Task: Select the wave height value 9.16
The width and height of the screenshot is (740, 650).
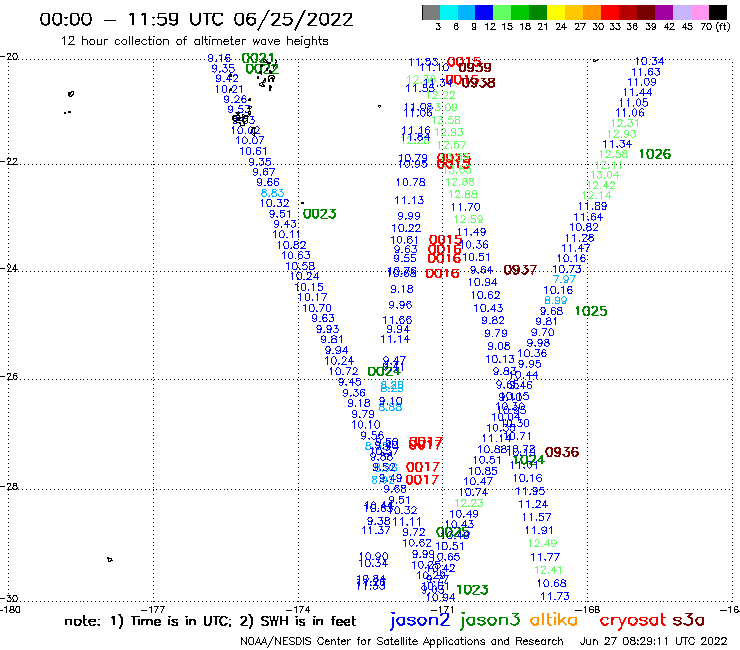Action: point(219,59)
